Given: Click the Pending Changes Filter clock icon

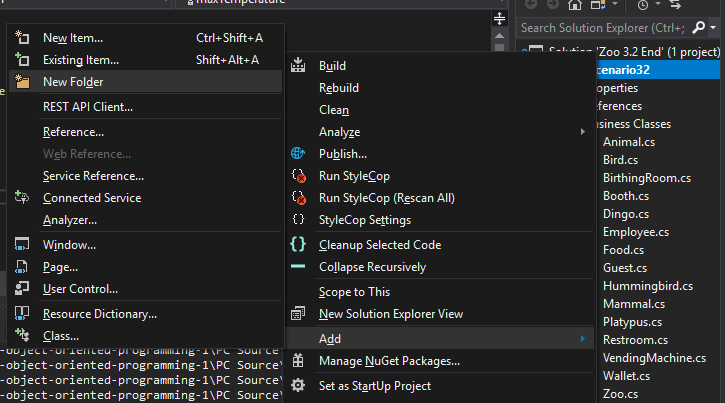Looking at the screenshot, I should click(643, 5).
